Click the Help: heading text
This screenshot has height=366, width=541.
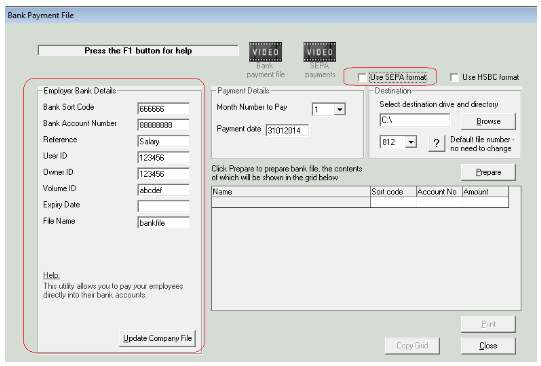pyautogui.click(x=51, y=275)
